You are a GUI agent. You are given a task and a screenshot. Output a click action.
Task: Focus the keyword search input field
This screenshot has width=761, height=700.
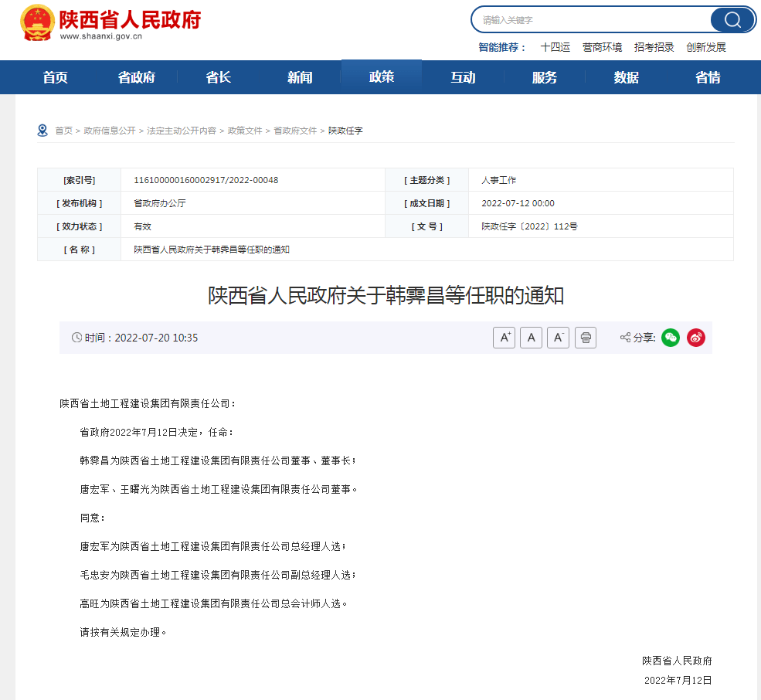point(592,20)
